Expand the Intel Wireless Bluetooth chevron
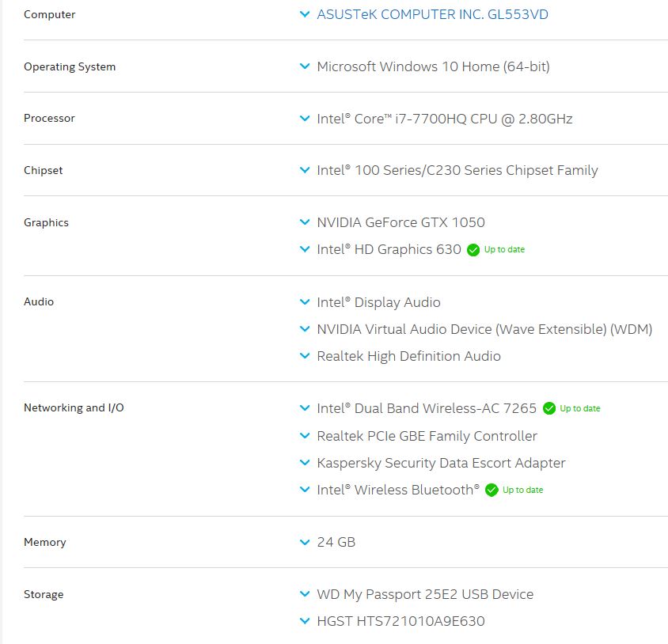The height and width of the screenshot is (644, 668). pyautogui.click(x=305, y=490)
